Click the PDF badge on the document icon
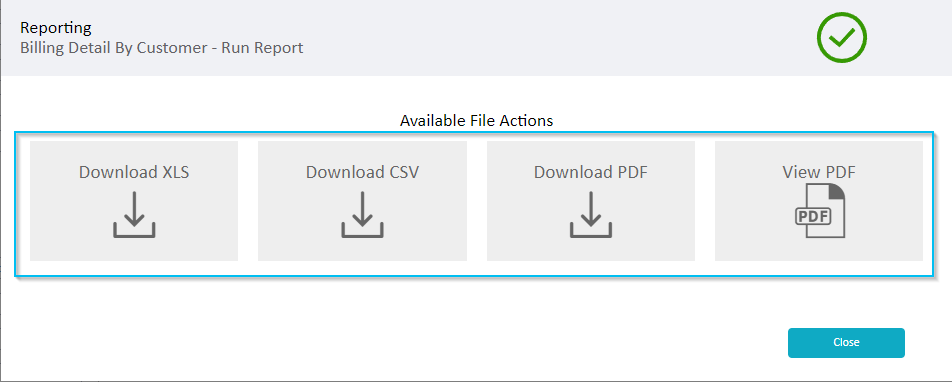Image resolution: width=952 pixels, height=382 pixels. coord(813,216)
